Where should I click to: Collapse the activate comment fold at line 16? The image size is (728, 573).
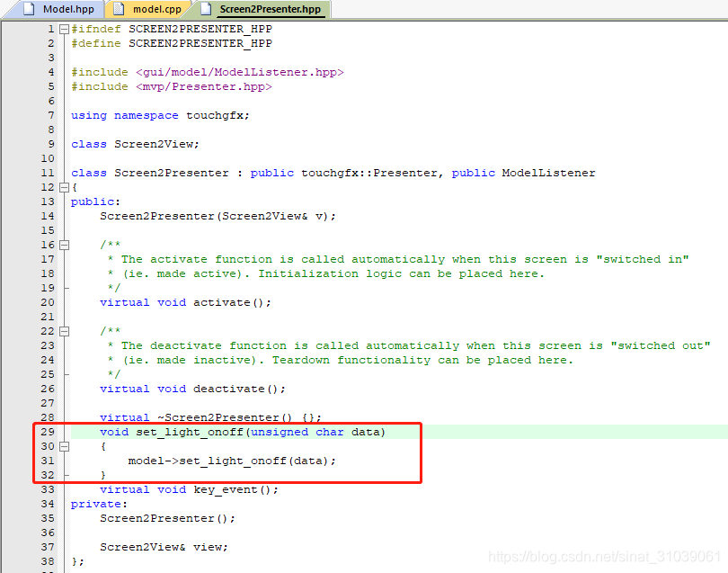(x=64, y=245)
